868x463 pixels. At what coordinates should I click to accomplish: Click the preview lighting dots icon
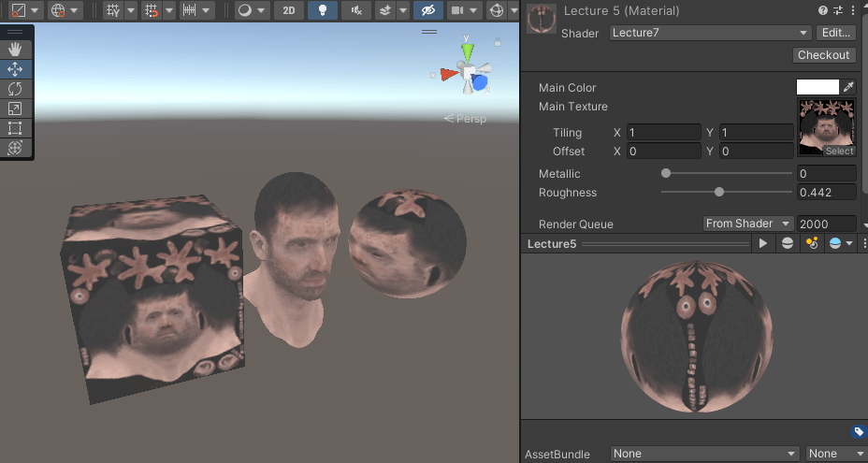coord(812,243)
